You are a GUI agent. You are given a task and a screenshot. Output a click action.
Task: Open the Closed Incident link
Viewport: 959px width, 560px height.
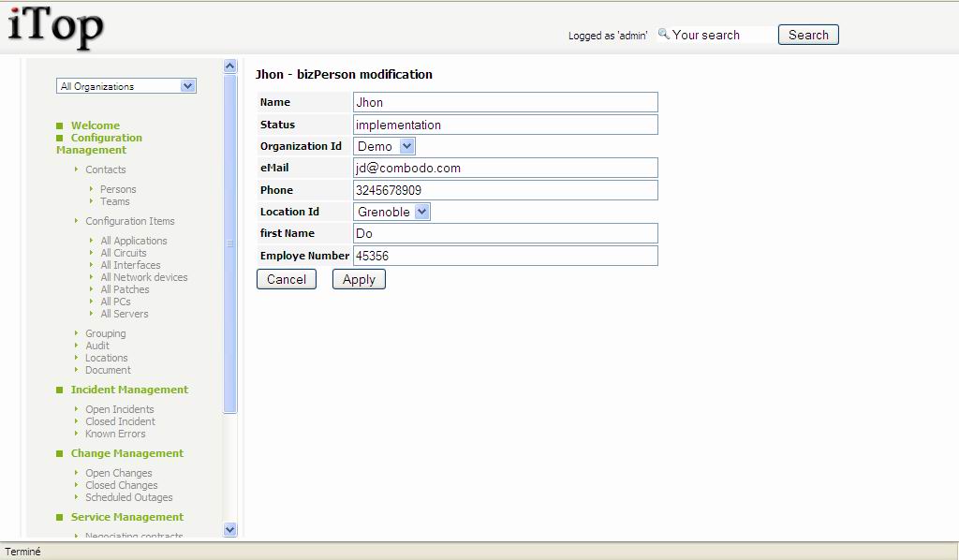(x=121, y=421)
